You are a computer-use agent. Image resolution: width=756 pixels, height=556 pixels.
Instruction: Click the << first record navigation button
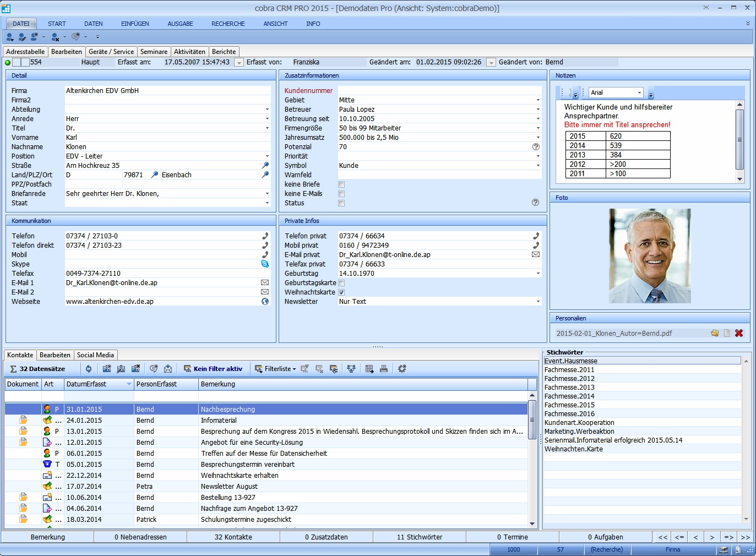point(663,537)
